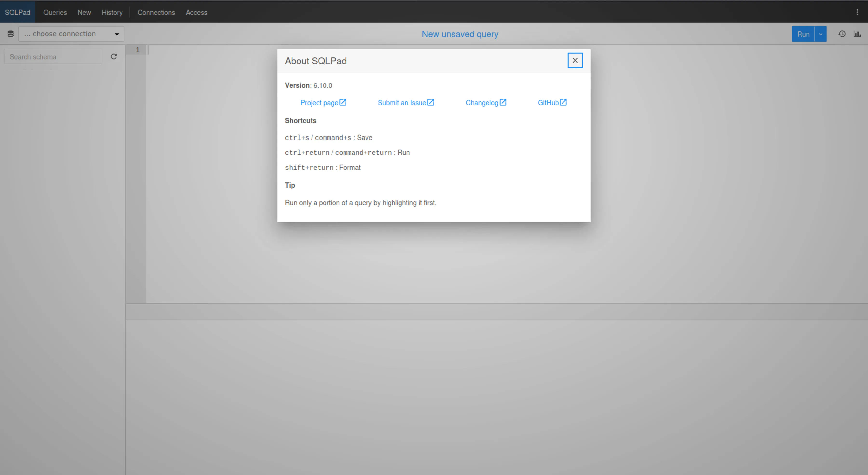The width and height of the screenshot is (868, 475).
Task: Click the external-link icon beside Changelog
Action: (x=503, y=102)
